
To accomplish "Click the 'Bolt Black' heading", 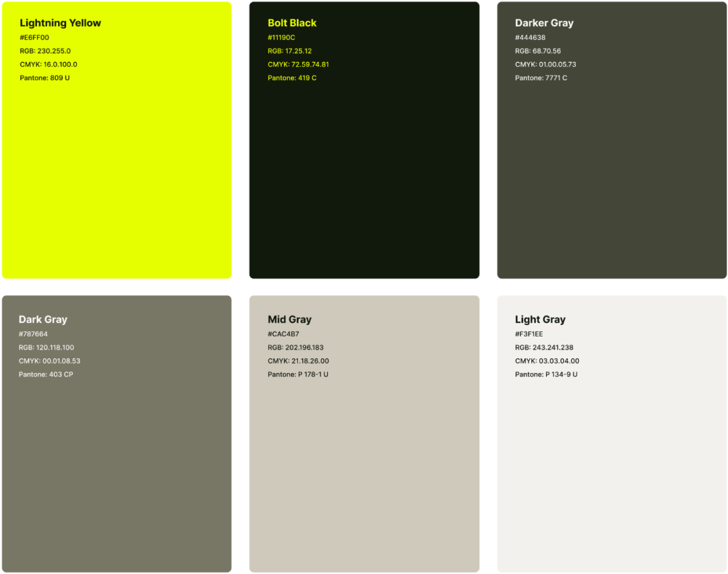I will (292, 23).
